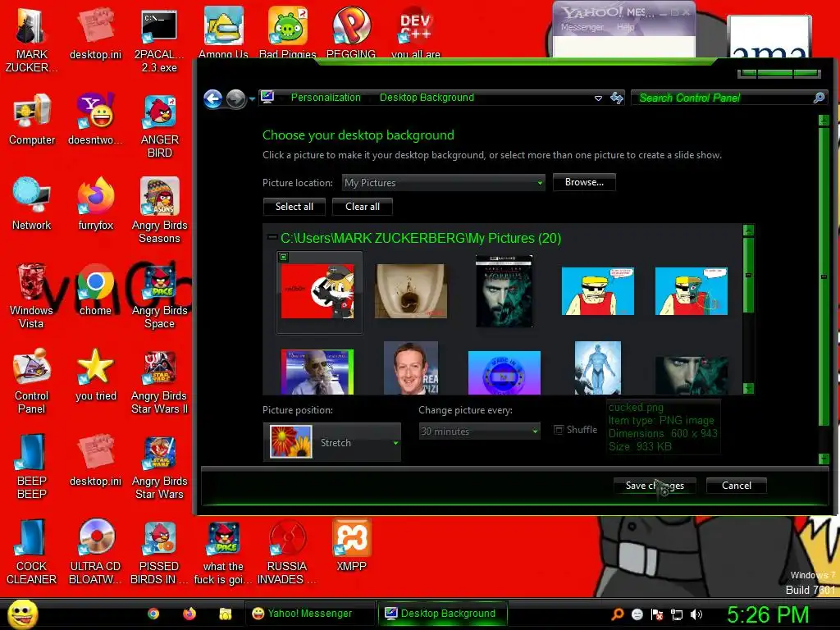Open the 2PACAL 2.3.exe desktop icon
The width and height of the screenshot is (840, 630).
159,39
